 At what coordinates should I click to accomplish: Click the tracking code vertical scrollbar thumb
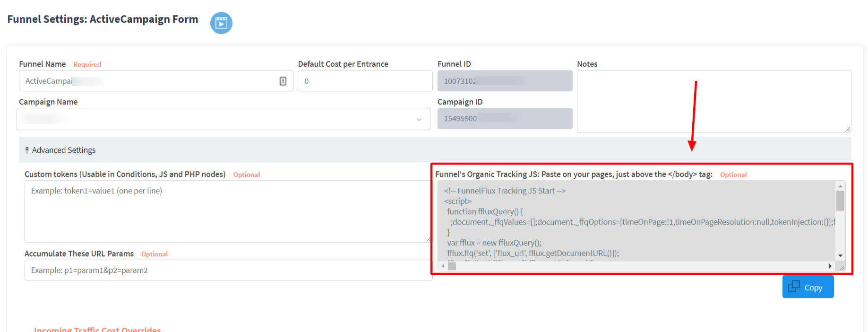[840, 201]
